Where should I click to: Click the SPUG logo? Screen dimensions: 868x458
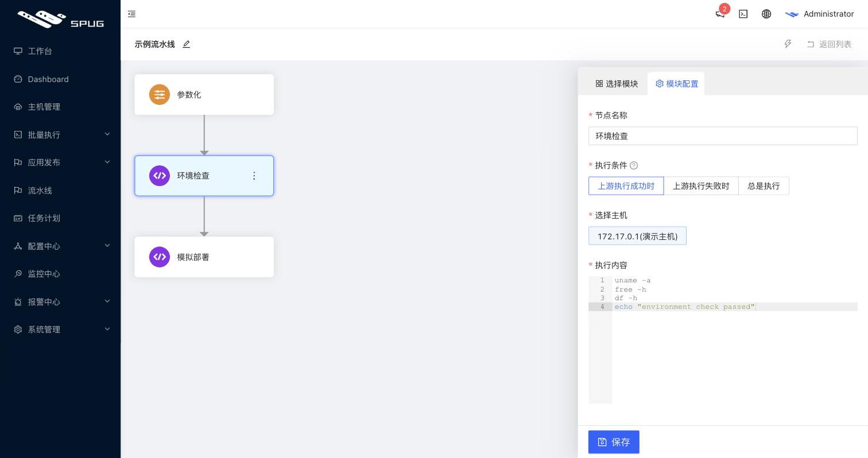coord(60,19)
